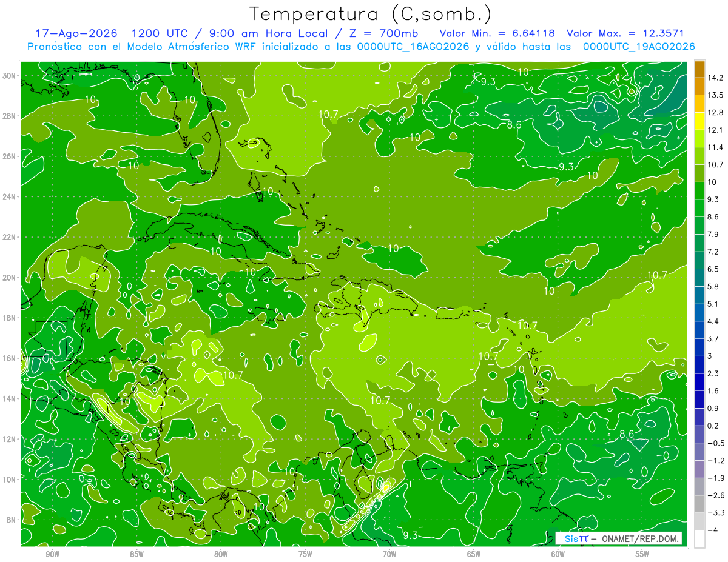Click the 13.5 value on the color scale
The height and width of the screenshot is (562, 728).
click(x=716, y=95)
